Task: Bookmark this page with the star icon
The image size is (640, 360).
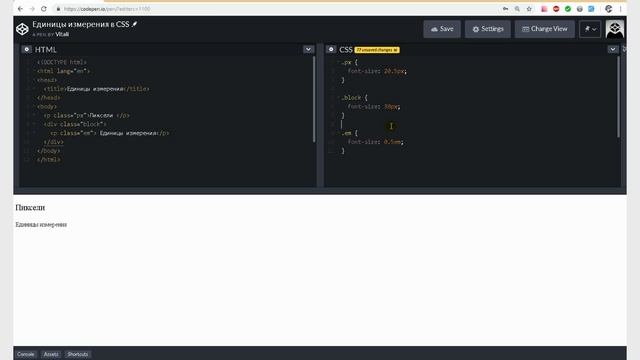Action: click(529, 9)
